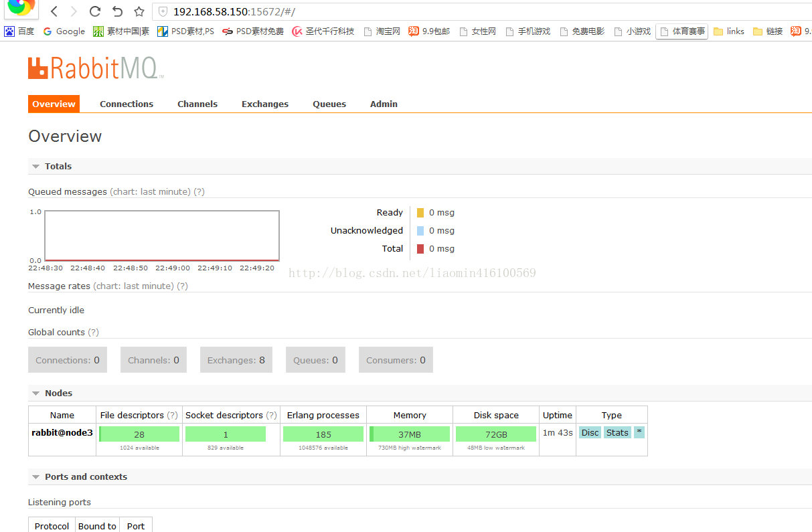Click the File descriptors 28 bar
Screen dimensions: 812x532
point(139,434)
